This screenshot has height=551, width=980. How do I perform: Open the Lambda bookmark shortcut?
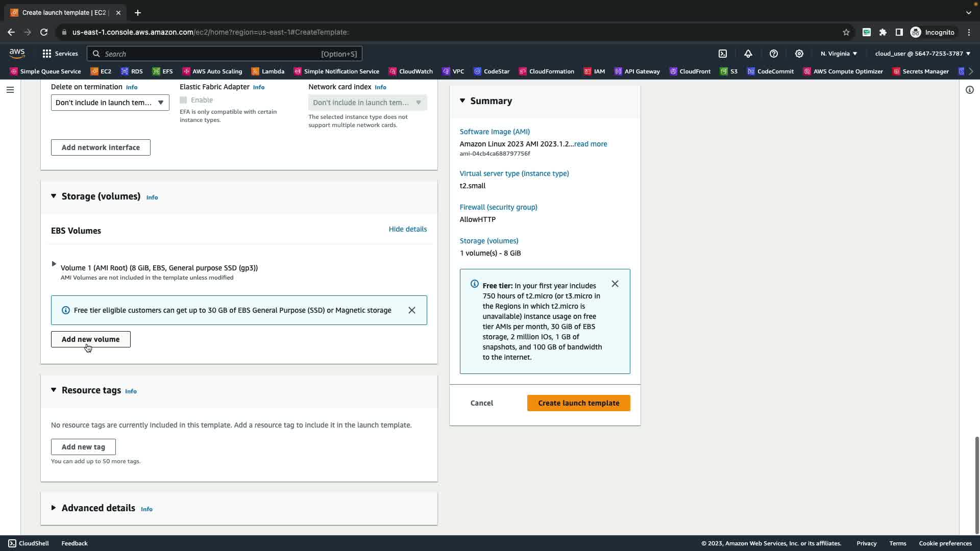268,71
